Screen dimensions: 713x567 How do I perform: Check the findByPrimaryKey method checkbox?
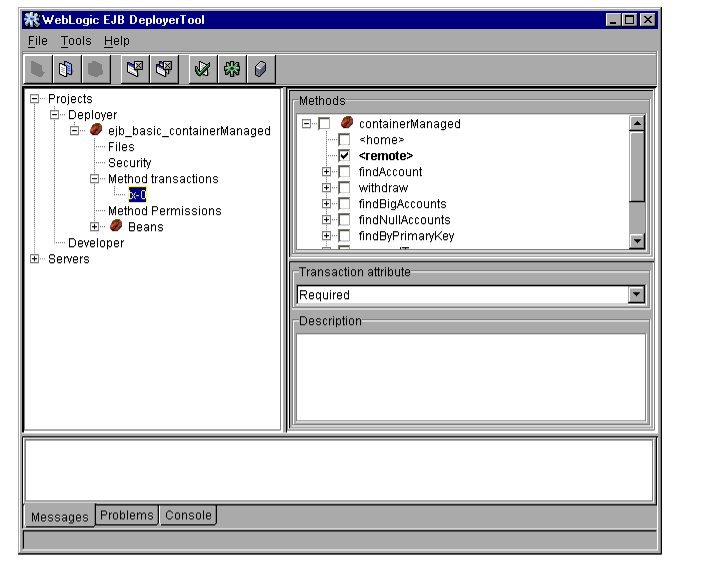(x=344, y=236)
